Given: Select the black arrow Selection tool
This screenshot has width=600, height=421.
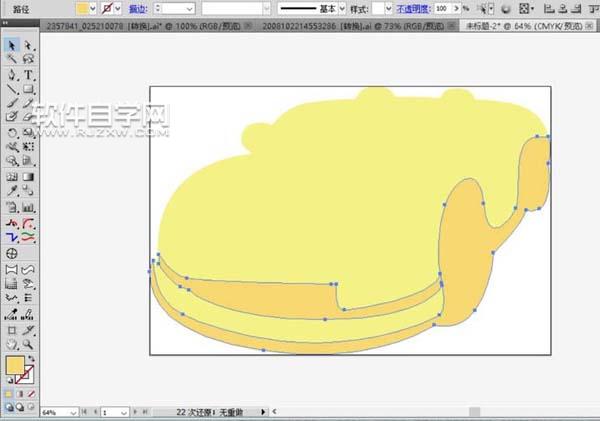Looking at the screenshot, I should click(x=11, y=46).
